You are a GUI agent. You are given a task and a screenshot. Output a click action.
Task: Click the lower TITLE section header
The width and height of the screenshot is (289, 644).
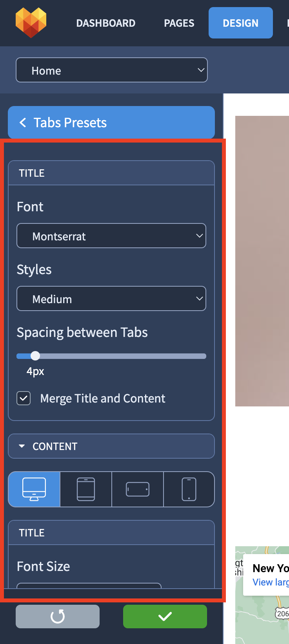(111, 532)
